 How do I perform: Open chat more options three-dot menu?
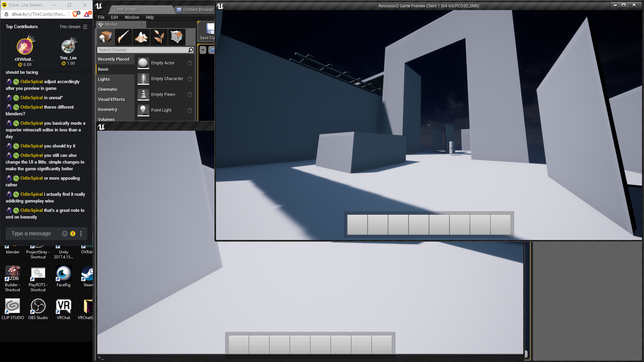click(x=81, y=234)
